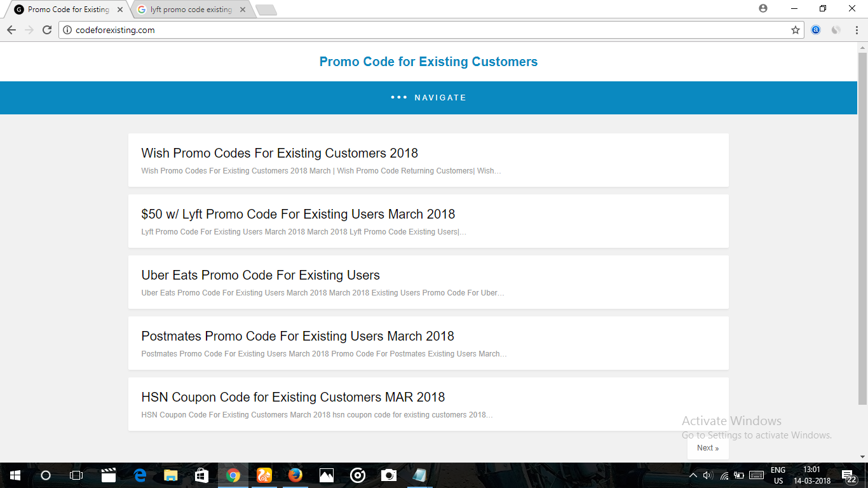The image size is (868, 488).
Task: Click the Postmates article excerpt text
Action: 324,354
